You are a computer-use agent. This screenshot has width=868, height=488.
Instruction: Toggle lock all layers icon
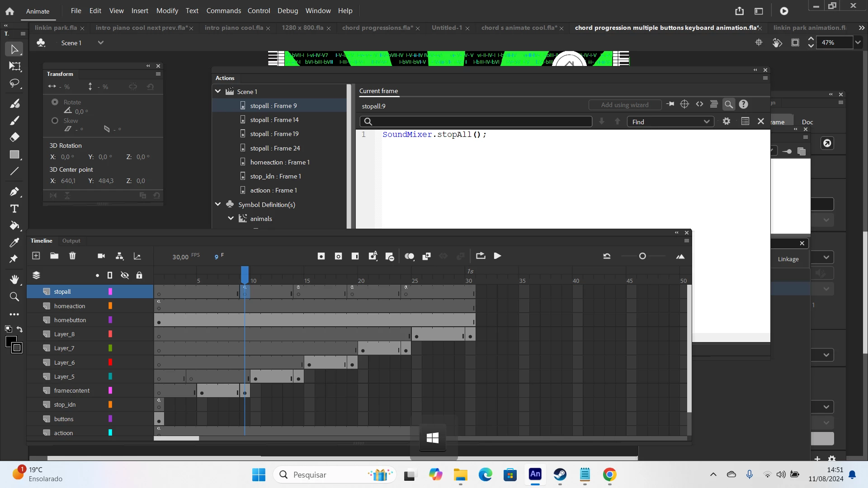pyautogui.click(x=139, y=275)
